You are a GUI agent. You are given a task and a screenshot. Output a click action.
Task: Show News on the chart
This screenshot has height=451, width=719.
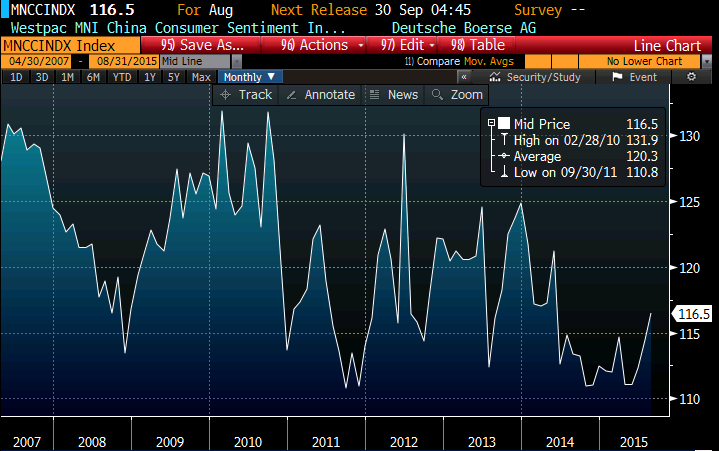[394, 94]
